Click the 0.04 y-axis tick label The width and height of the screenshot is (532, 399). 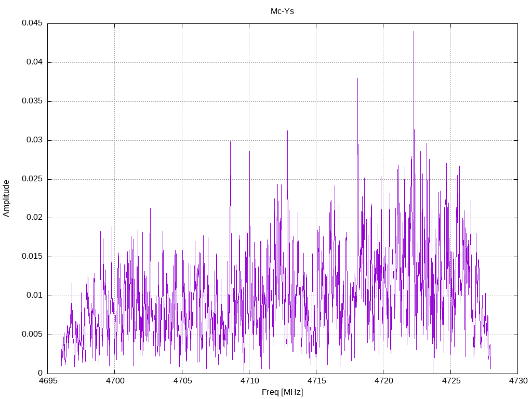(x=34, y=62)
